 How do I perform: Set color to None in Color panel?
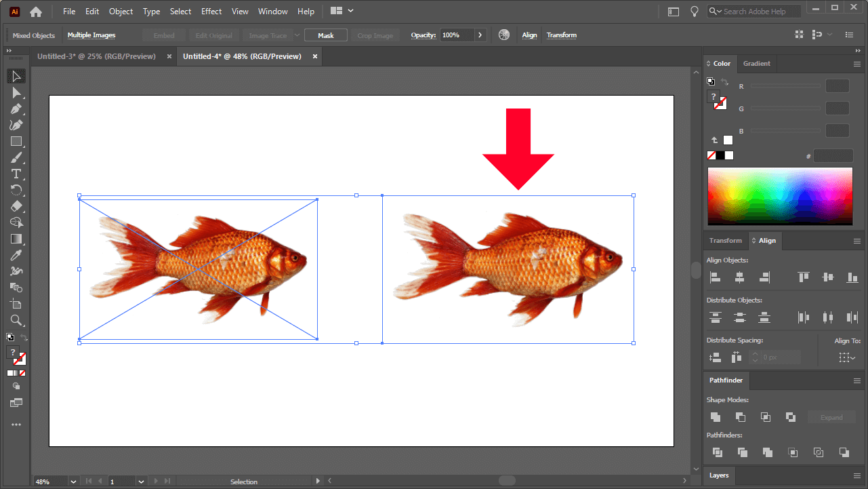point(711,155)
